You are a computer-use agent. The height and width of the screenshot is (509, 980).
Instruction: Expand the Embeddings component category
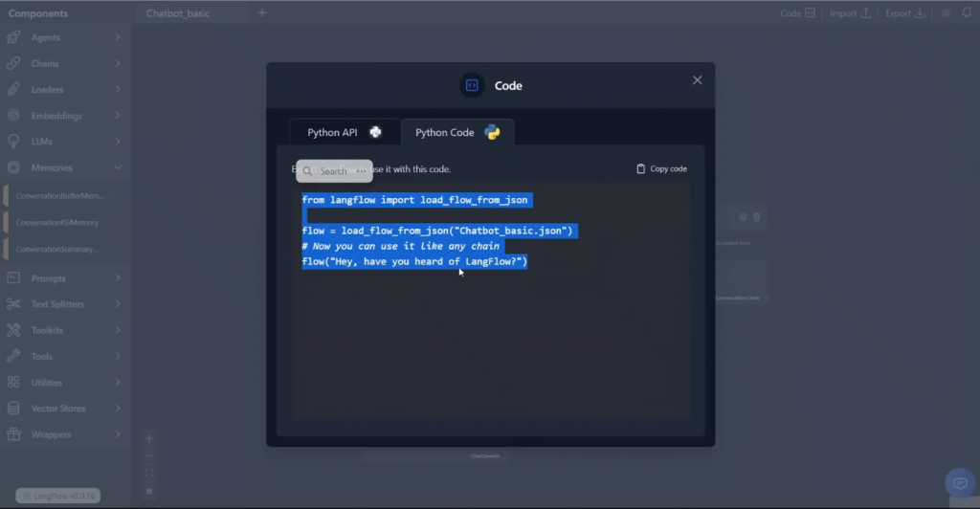click(x=64, y=116)
